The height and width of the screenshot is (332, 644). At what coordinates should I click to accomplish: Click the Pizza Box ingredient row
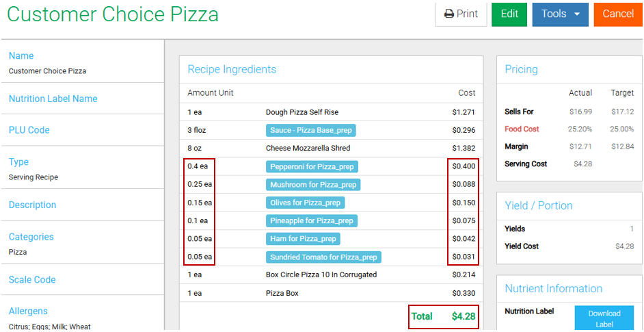click(x=282, y=293)
